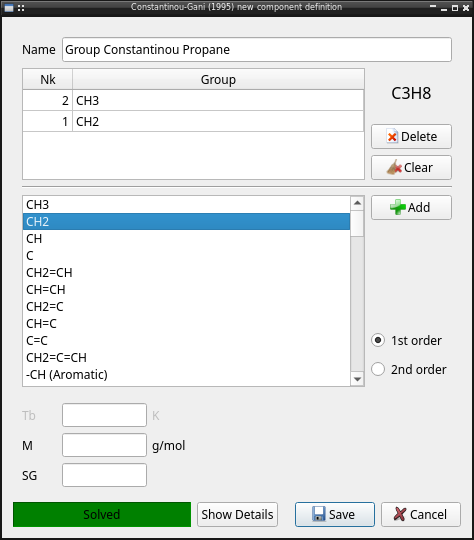This screenshot has width=474, height=540.
Task: Click the Tb temperature input field
Action: click(104, 415)
